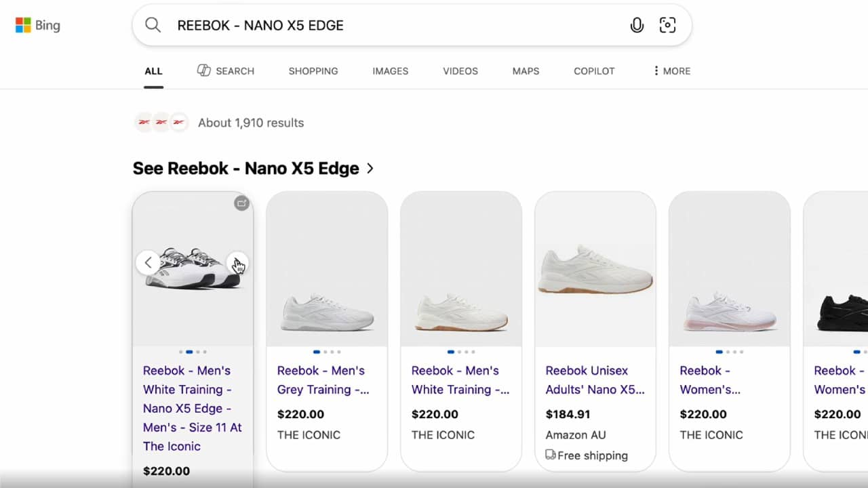Click THE ICONIC under Men's Grey Training

pyautogui.click(x=309, y=434)
